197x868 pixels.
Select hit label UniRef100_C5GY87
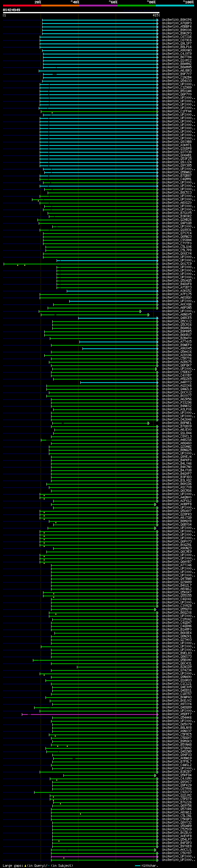[x=177, y=853]
